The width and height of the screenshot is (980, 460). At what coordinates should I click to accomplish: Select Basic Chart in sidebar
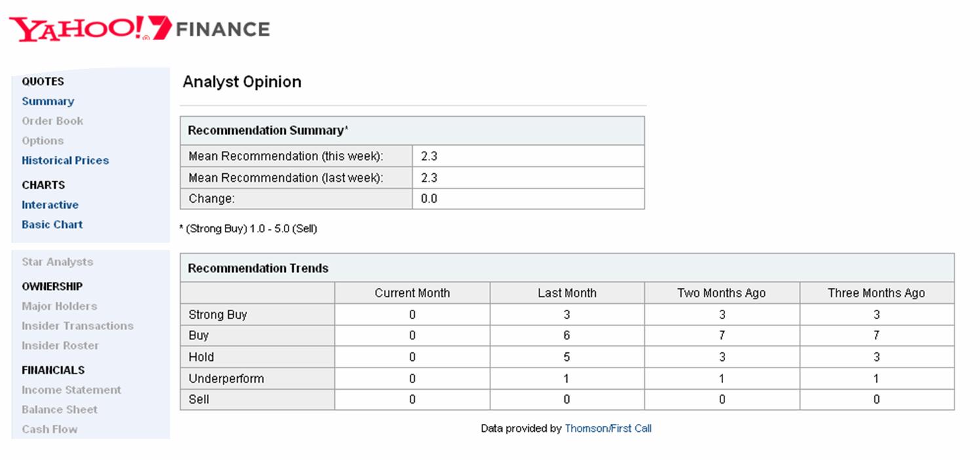click(x=52, y=224)
